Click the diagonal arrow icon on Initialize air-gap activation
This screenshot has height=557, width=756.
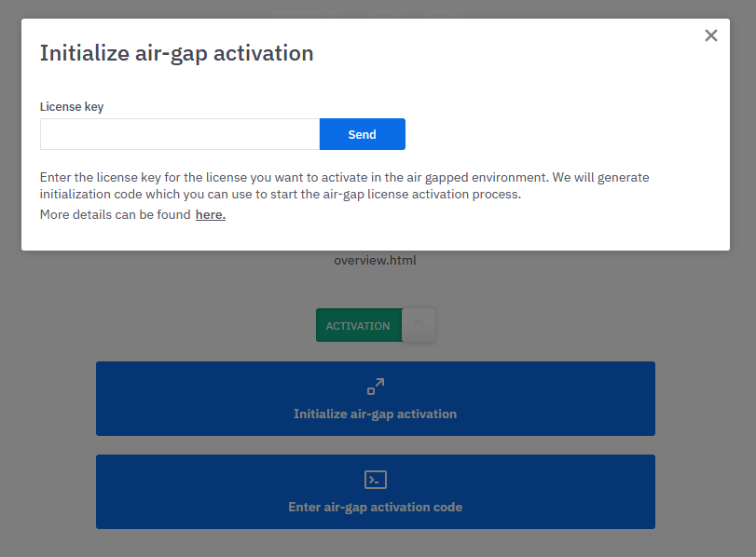pyautogui.click(x=376, y=385)
